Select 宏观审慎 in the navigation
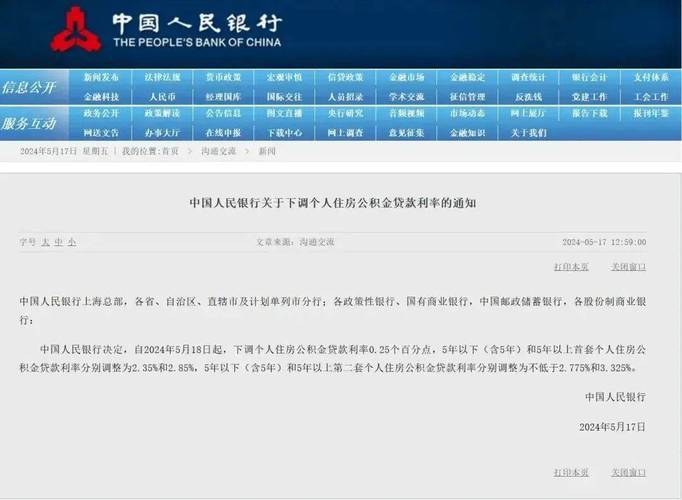Image resolution: width=682 pixels, height=500 pixels. [x=284, y=77]
